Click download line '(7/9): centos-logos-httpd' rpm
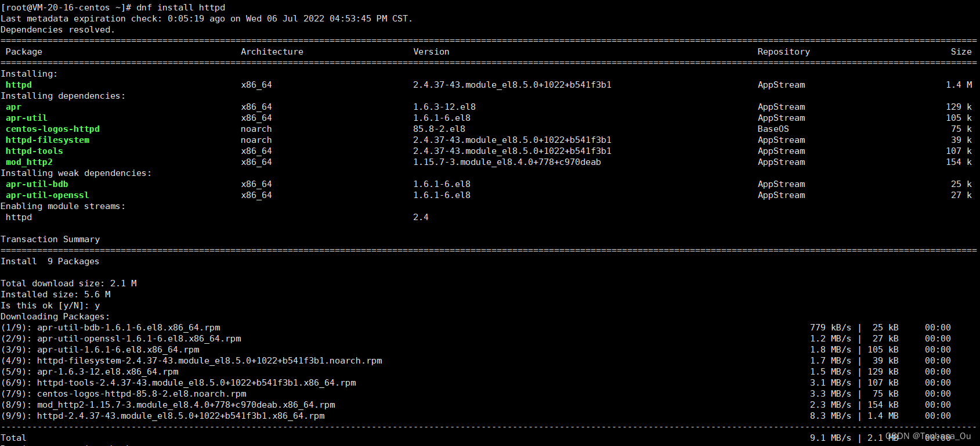Screen dimensions: 980x446 (124, 394)
